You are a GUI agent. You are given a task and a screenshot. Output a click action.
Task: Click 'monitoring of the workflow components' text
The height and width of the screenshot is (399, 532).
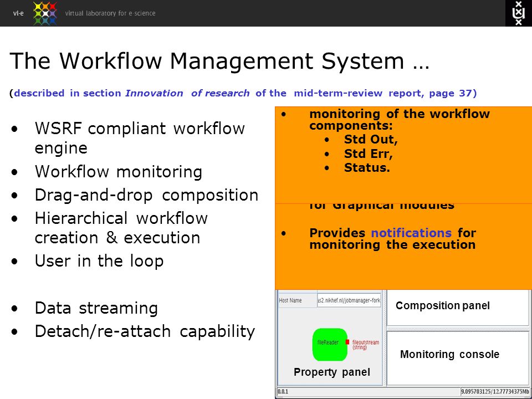coord(400,120)
